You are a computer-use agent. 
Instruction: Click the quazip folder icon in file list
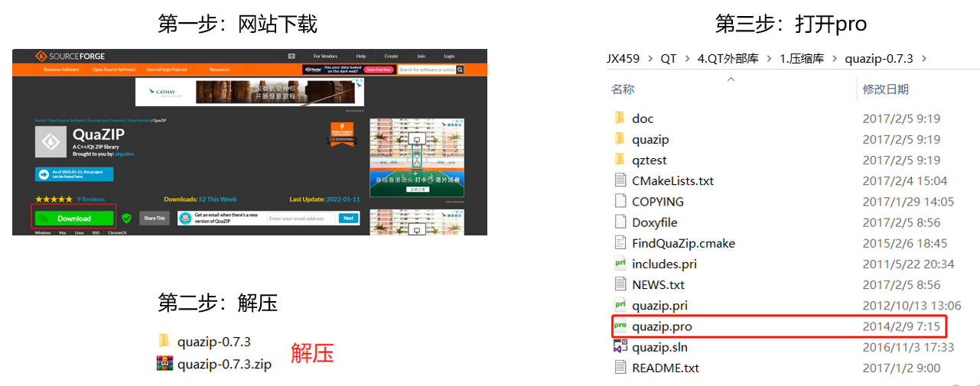(x=620, y=139)
